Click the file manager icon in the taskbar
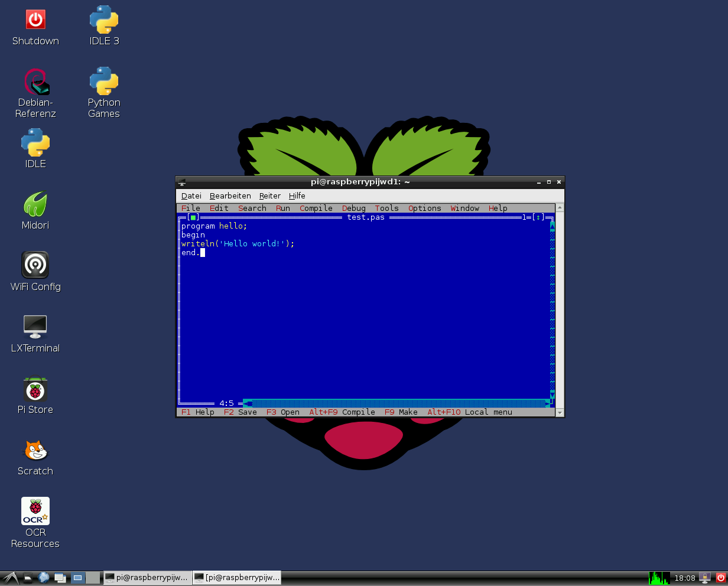Screen dimensions: 728x586 tap(28, 578)
